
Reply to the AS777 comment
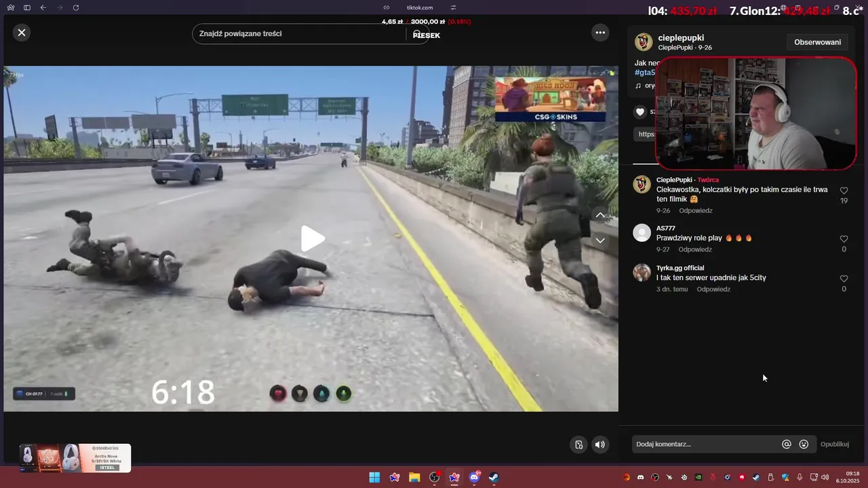(x=695, y=249)
